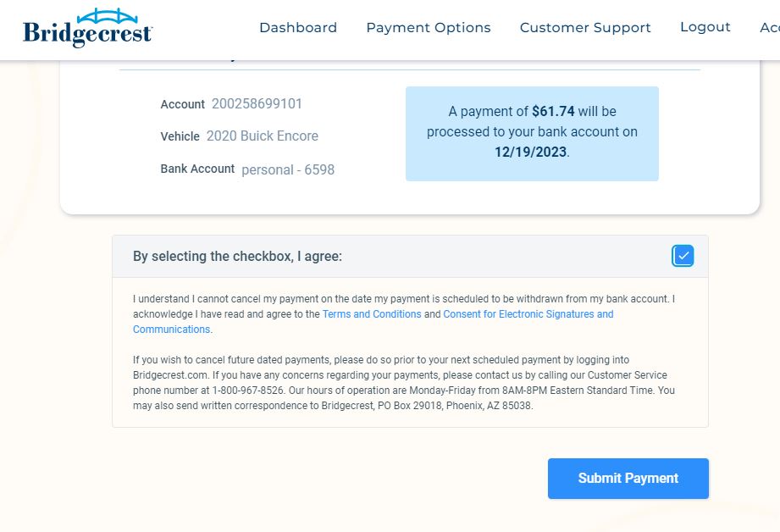Click the Bank Account field label
This screenshot has height=532, width=780.
(197, 169)
